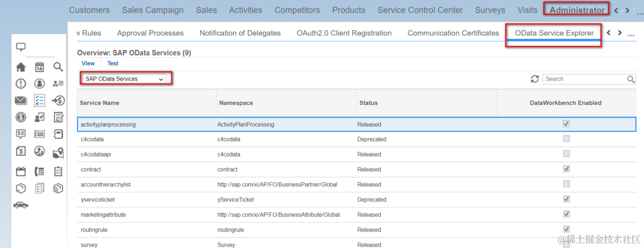Click the phone with keypad icon
The image size is (644, 248).
39,171
